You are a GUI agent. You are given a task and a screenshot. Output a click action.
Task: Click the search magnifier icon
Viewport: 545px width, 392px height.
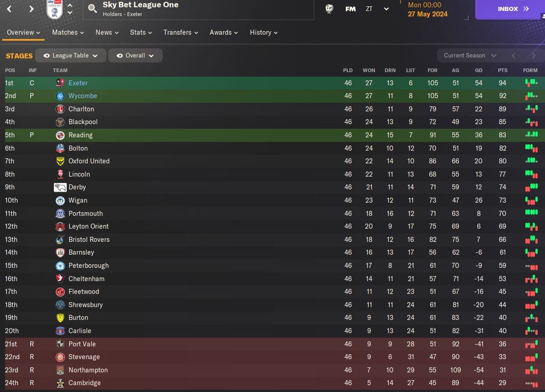[x=92, y=9]
